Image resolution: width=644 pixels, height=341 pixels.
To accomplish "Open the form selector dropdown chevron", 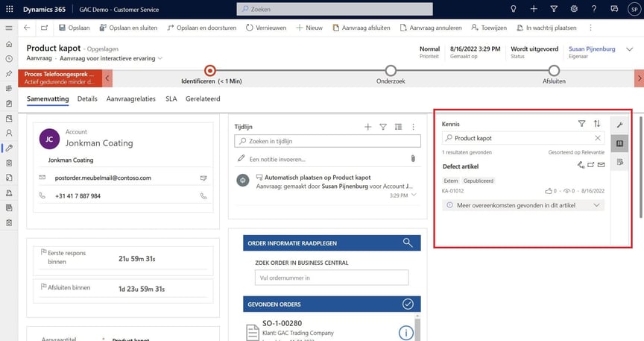I will pyautogui.click(x=160, y=58).
